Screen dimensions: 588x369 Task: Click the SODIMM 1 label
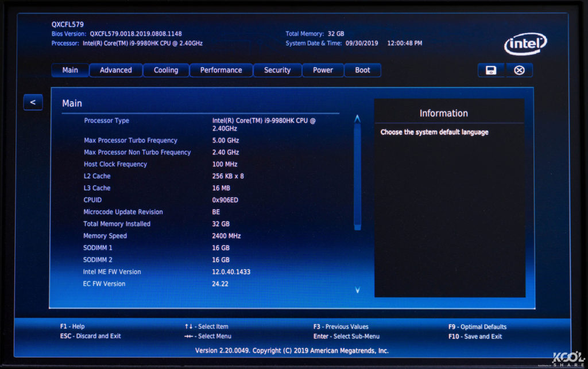[98, 248]
